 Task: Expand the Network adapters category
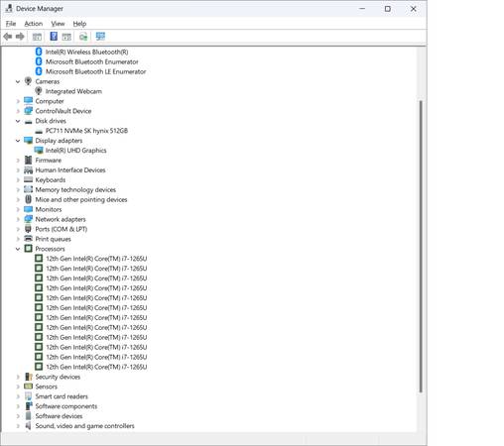tap(18, 219)
